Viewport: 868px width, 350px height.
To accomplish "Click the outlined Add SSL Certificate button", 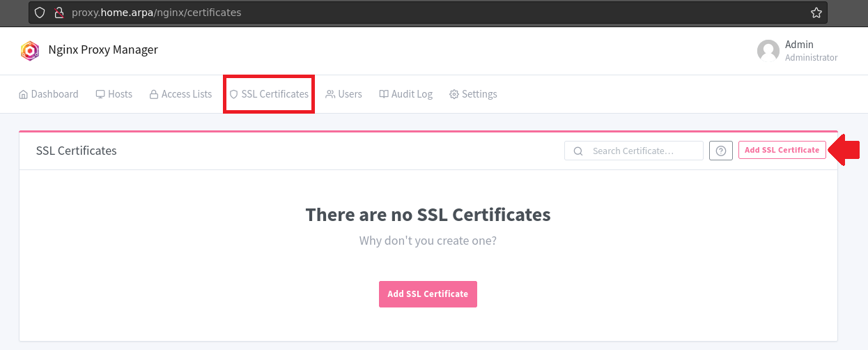I will (x=782, y=150).
